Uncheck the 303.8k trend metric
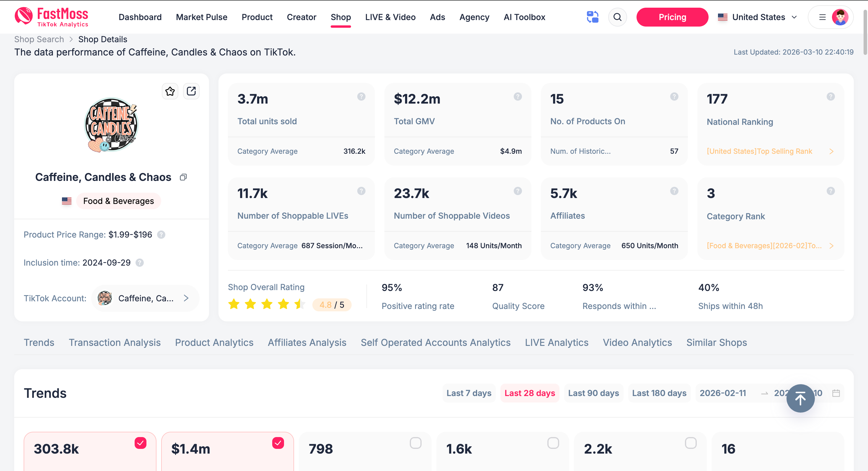Screen dimensions: 868x471 (x=140, y=443)
